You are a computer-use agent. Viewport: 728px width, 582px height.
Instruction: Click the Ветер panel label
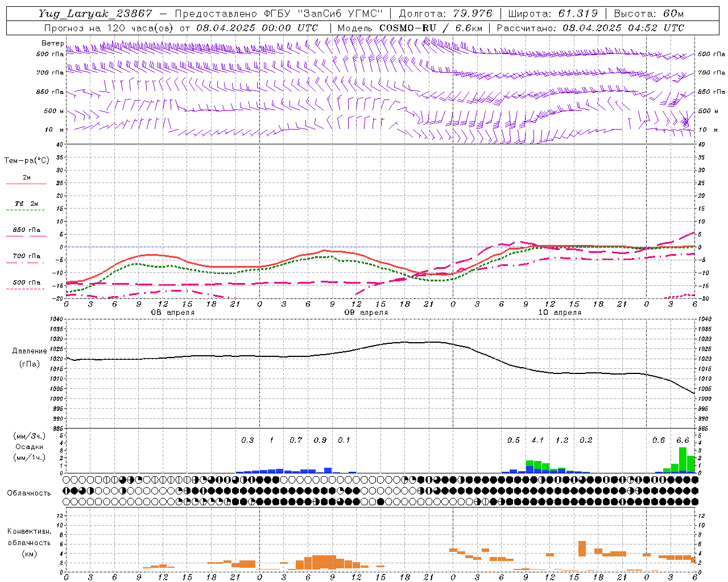52,43
